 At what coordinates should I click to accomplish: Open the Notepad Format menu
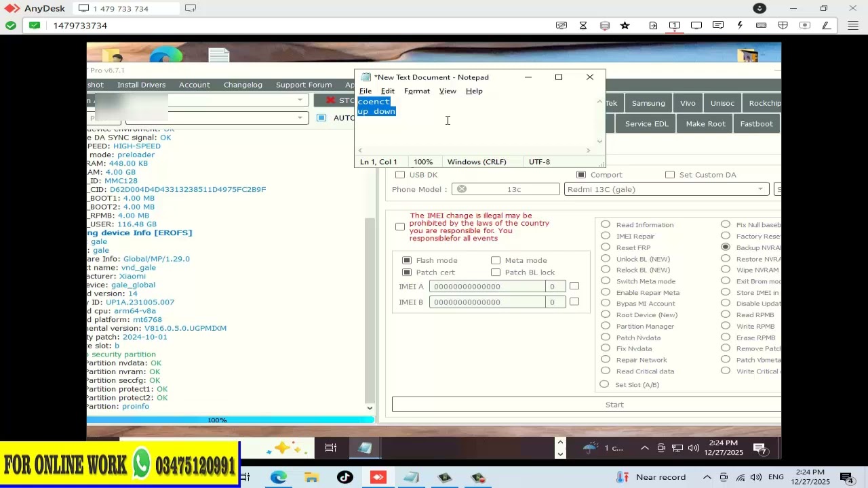pos(417,91)
